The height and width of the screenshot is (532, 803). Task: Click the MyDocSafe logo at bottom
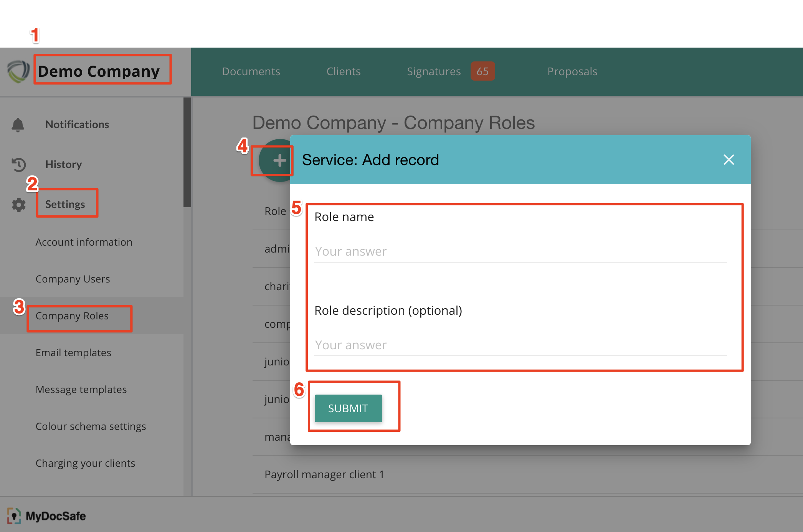pos(46,516)
